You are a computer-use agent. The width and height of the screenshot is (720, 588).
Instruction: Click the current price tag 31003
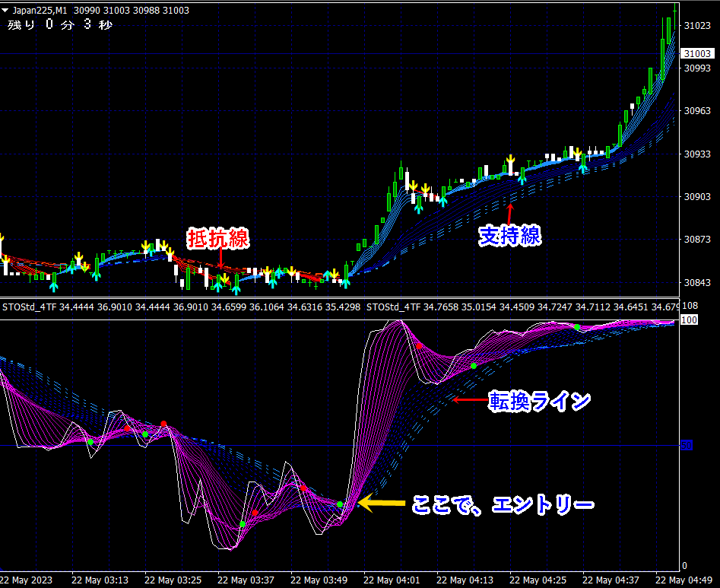point(698,54)
